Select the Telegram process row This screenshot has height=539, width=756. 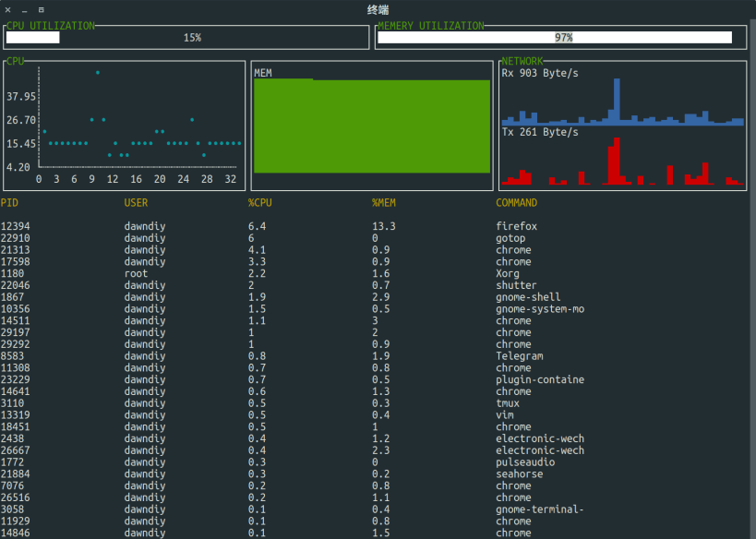coord(277,356)
